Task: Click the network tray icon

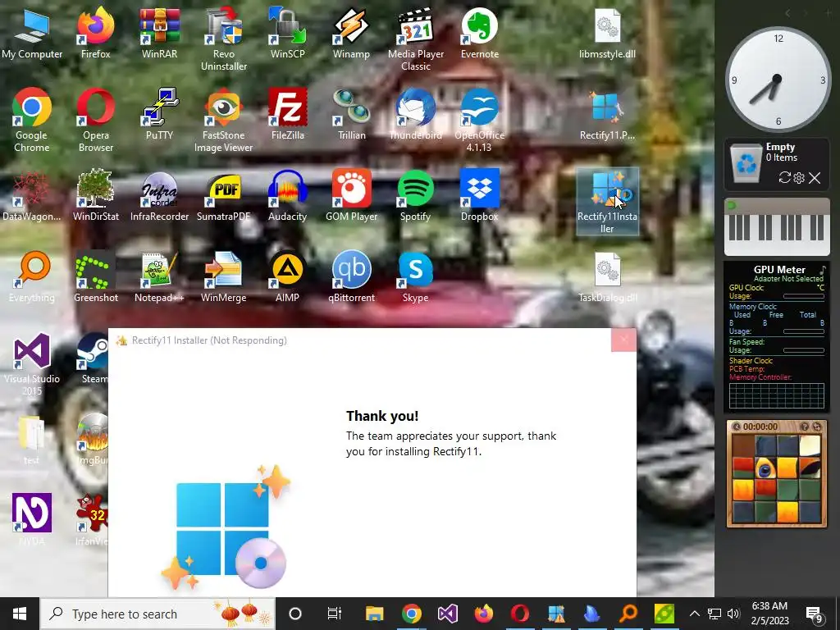Action: (714, 614)
